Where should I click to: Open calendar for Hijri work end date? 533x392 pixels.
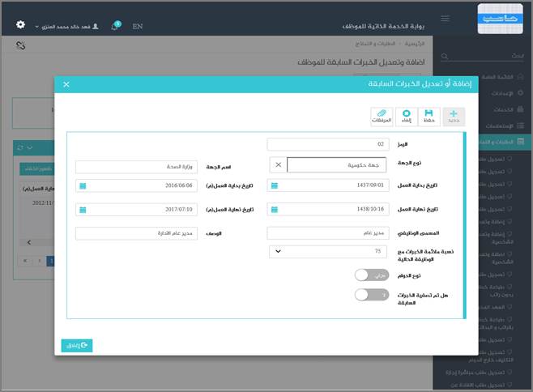tap(275, 209)
